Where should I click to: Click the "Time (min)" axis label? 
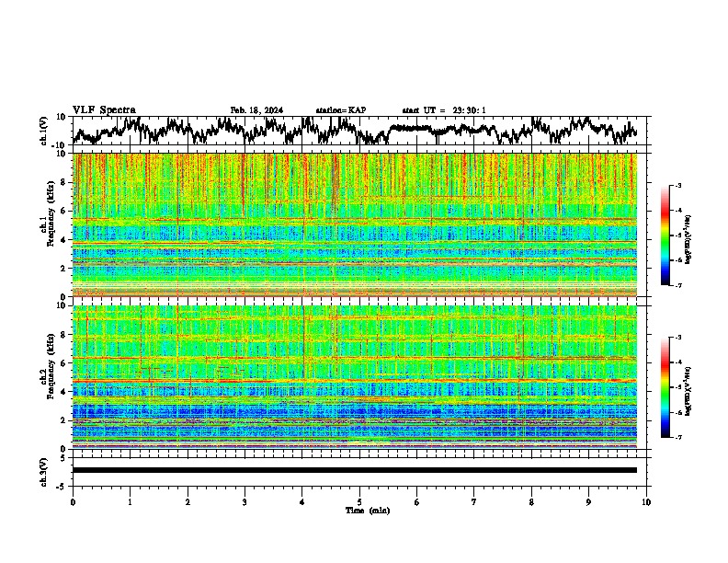(x=368, y=511)
